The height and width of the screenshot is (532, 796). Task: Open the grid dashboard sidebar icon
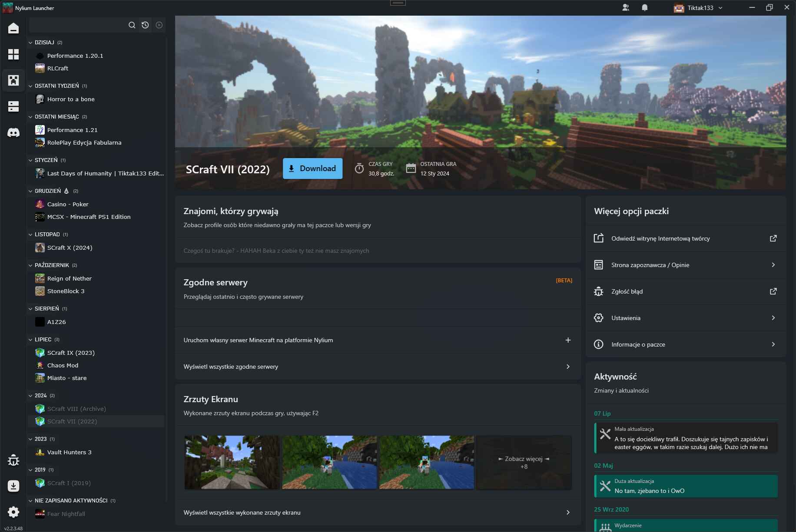(13, 54)
